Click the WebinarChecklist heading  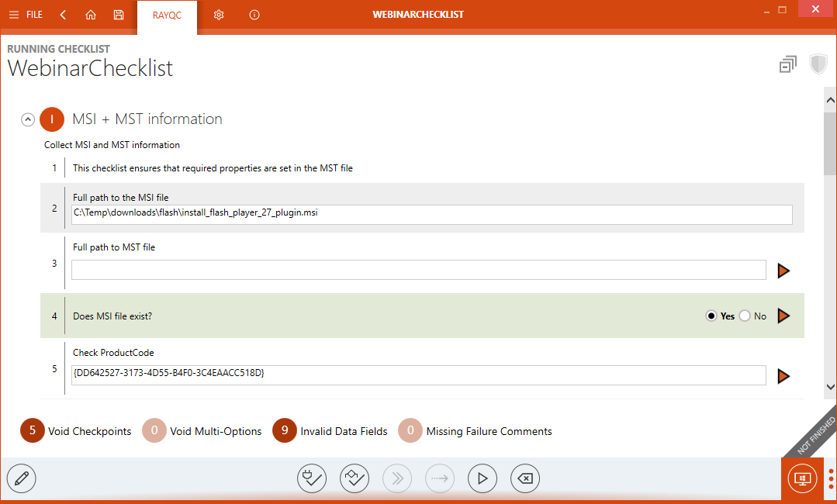click(90, 68)
